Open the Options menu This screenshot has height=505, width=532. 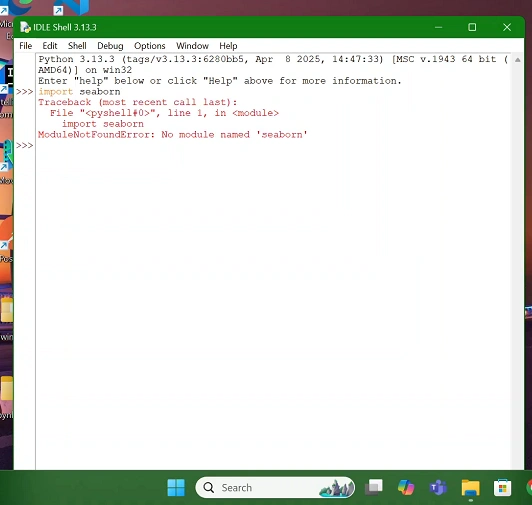coord(150,46)
